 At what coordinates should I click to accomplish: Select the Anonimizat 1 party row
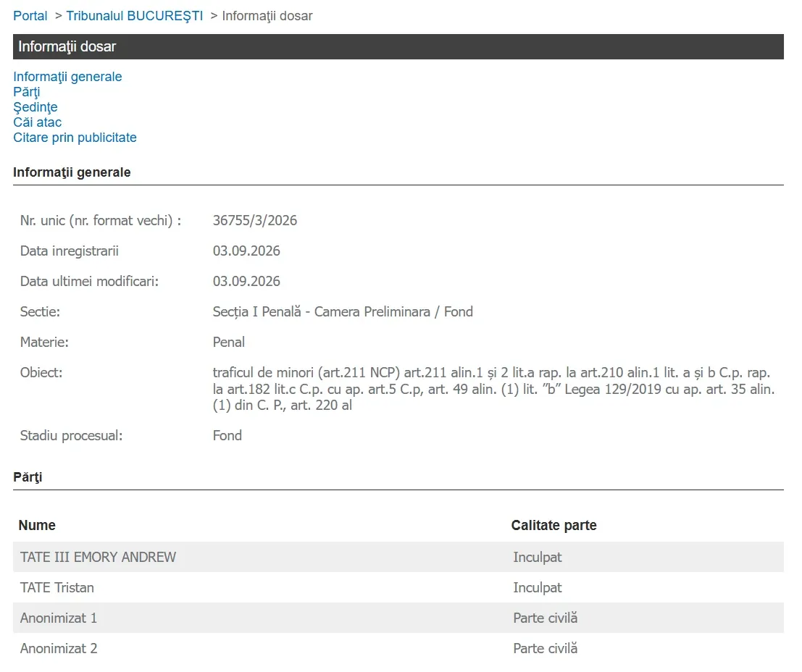398,618
